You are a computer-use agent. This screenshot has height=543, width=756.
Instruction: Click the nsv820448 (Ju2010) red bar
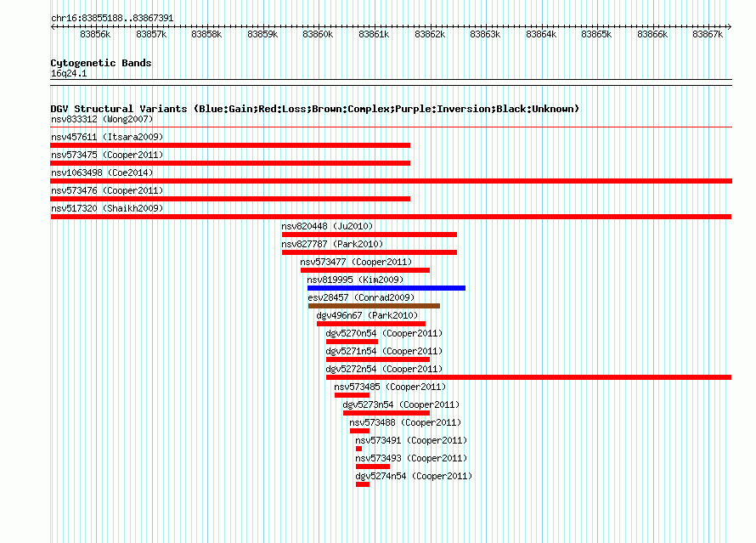click(370, 235)
